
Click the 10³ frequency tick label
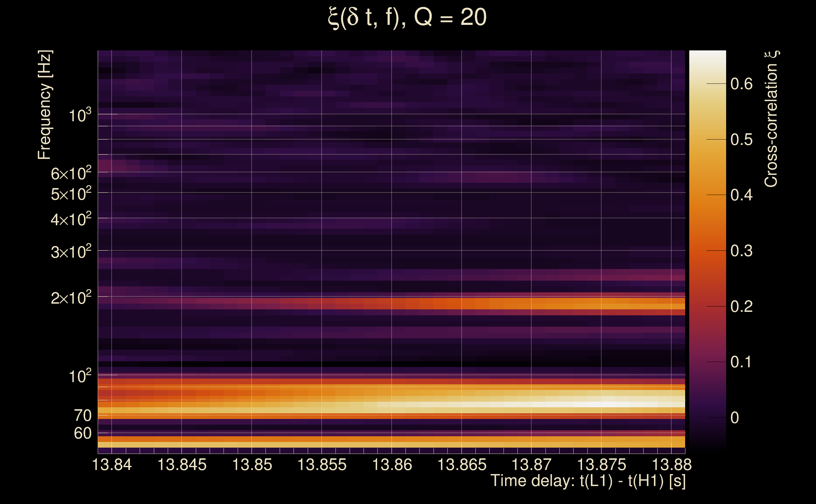point(79,115)
